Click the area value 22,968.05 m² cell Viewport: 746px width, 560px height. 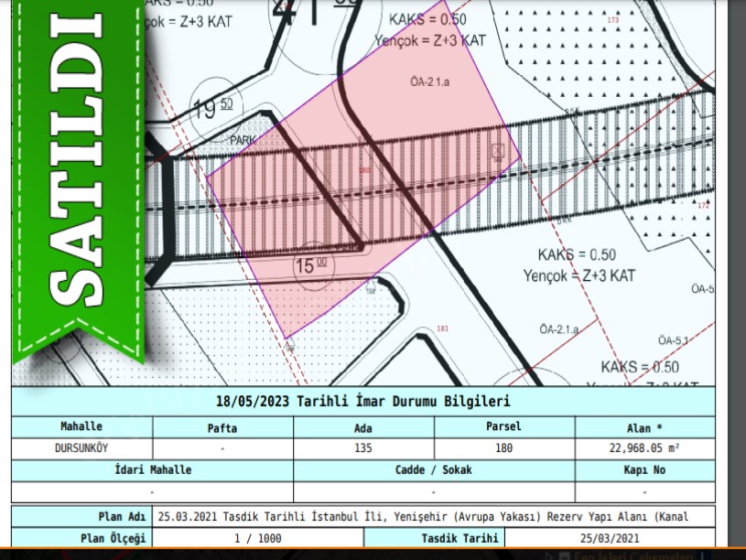coord(644,448)
